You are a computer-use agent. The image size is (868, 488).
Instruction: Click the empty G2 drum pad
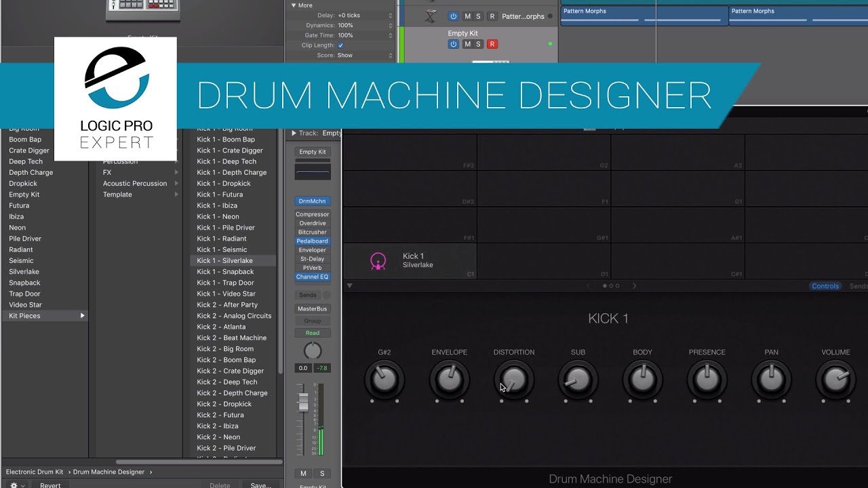point(544,152)
